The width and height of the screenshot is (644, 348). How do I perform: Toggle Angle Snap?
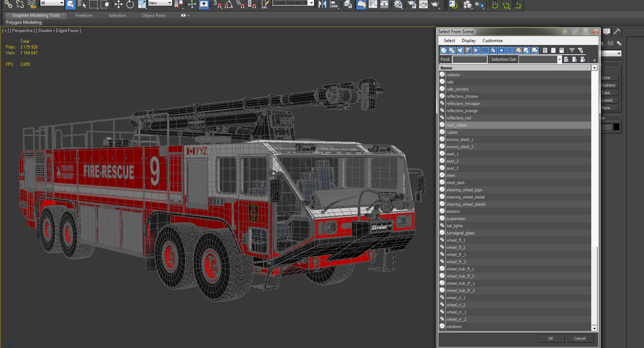229,4
